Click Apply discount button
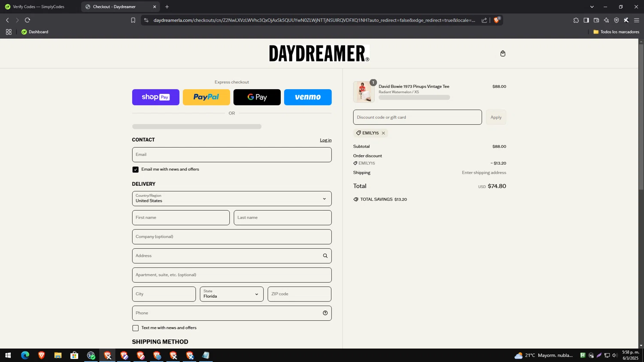The width and height of the screenshot is (644, 362). tap(496, 117)
